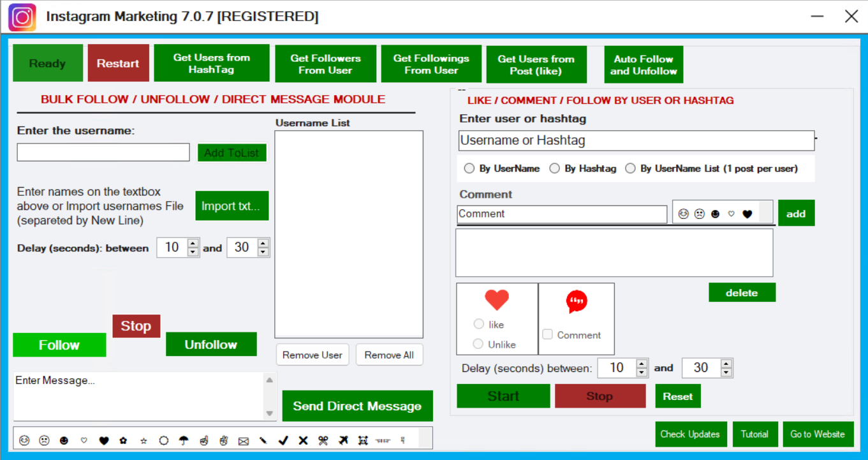The image size is (868, 460).
Task: Open the Auto Follow and Unfollow module
Action: (x=644, y=64)
